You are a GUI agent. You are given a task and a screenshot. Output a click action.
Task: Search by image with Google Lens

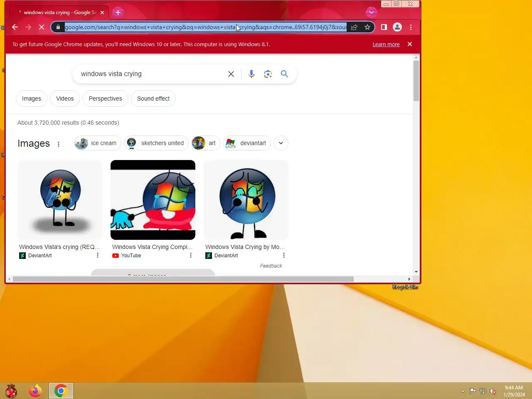(x=268, y=74)
